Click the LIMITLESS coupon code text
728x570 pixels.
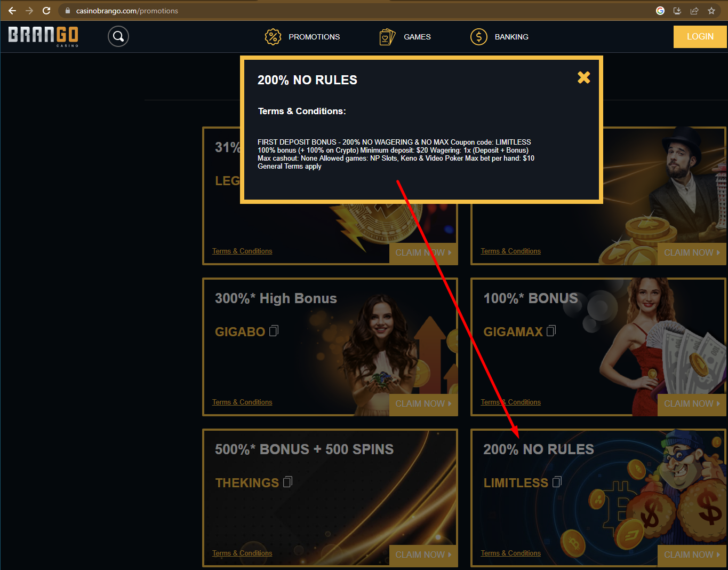point(516,483)
